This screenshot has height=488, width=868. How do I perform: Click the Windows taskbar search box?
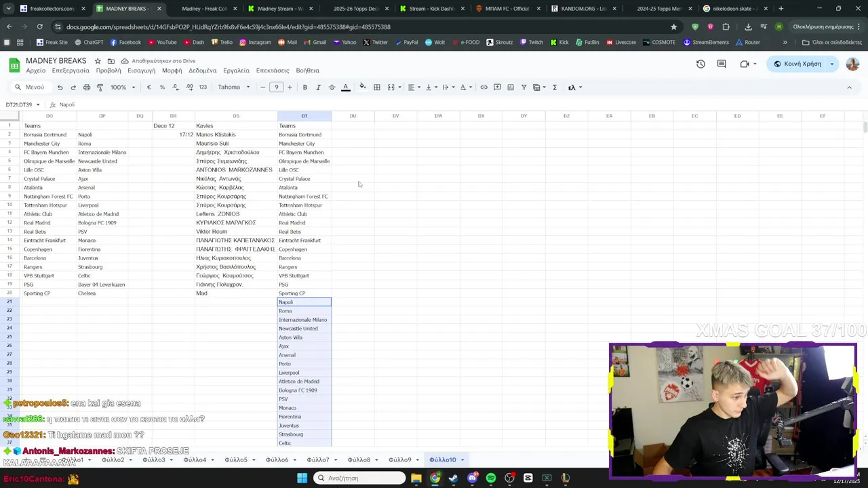pos(360,478)
